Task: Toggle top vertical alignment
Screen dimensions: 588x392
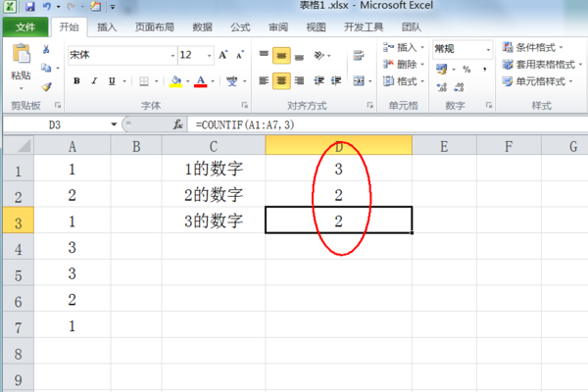Action: click(x=264, y=56)
